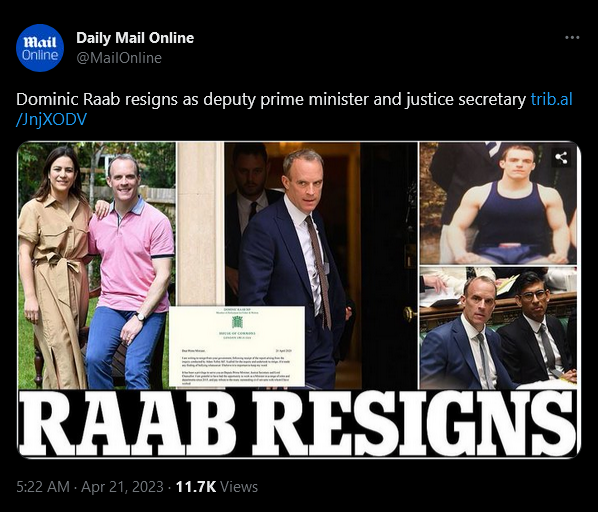Click the RAAB RESIGNS headline banner

click(299, 423)
